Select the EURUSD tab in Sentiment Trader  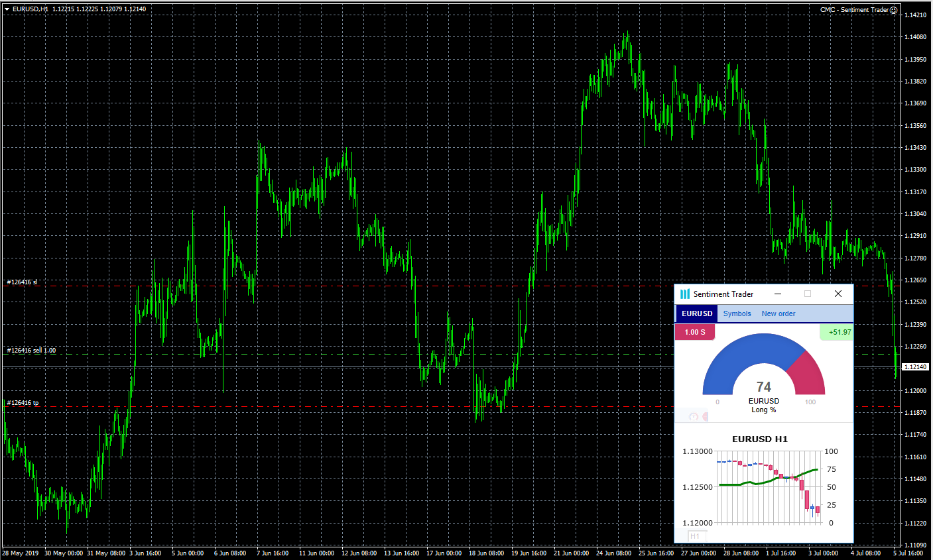point(697,313)
